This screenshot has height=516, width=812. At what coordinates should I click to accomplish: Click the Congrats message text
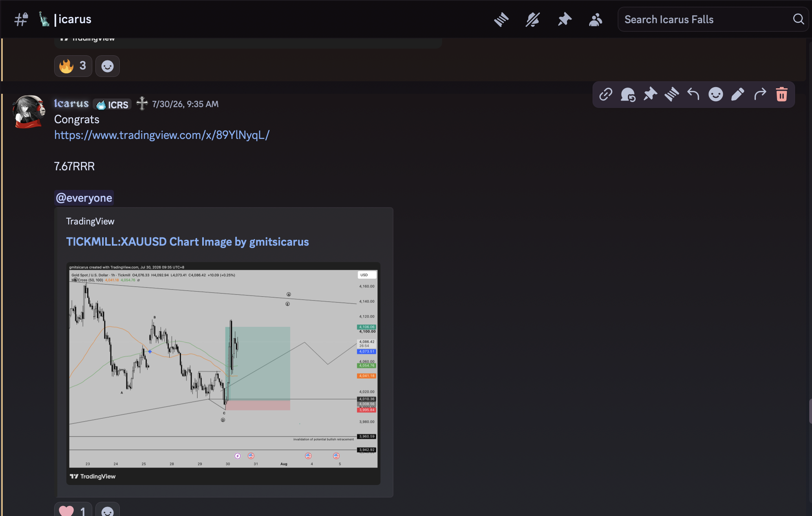point(77,119)
